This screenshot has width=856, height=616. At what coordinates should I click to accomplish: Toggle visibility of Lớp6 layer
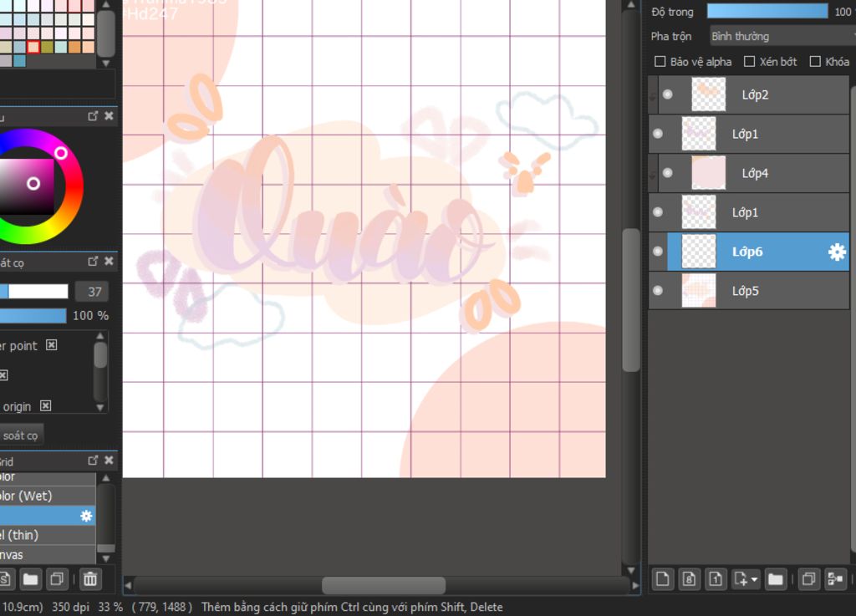(x=658, y=252)
